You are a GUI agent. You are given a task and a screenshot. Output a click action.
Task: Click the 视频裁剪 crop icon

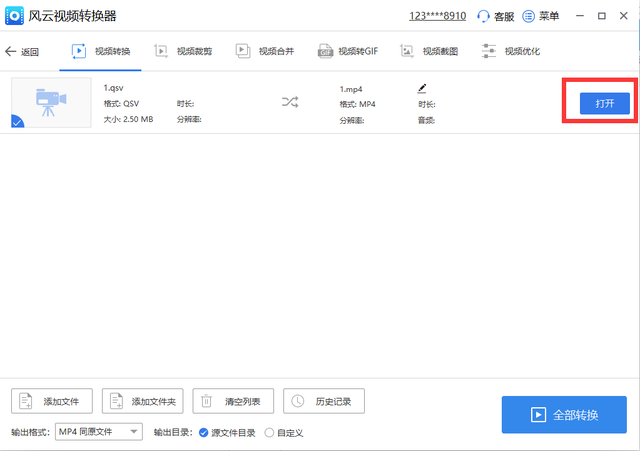coord(161,51)
